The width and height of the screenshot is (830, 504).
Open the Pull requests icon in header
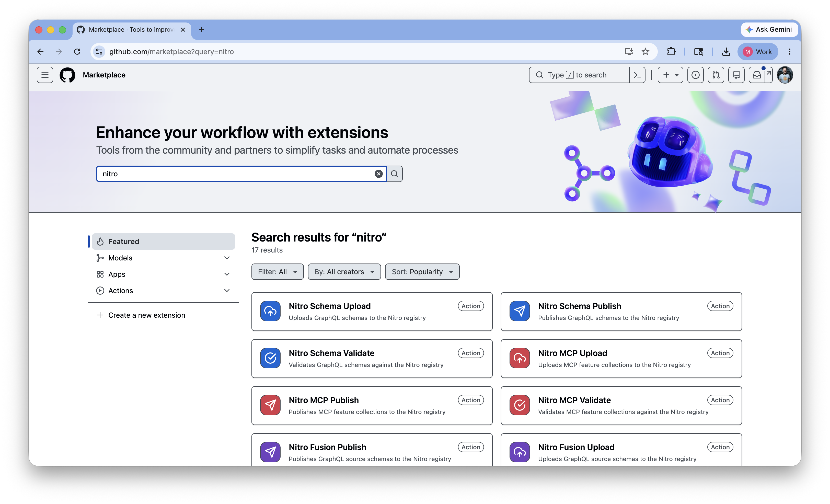click(x=716, y=75)
